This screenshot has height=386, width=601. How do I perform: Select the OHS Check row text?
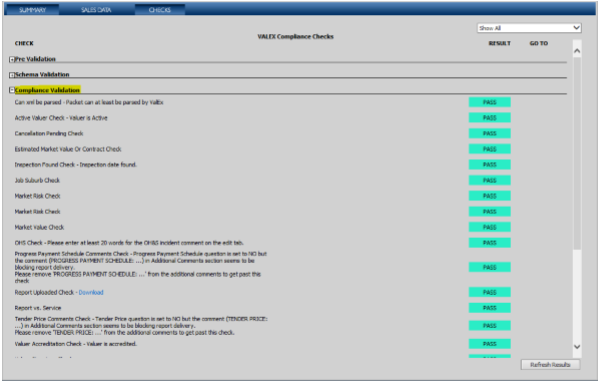(129, 243)
